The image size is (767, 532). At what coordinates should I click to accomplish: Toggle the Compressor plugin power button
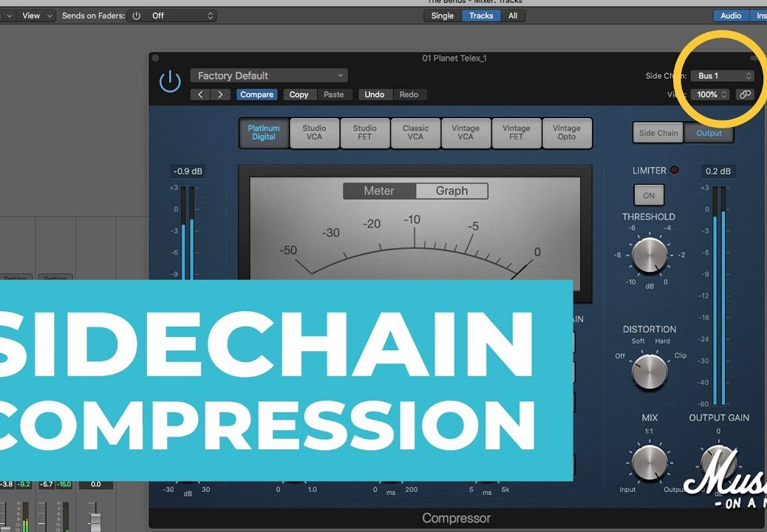(x=170, y=81)
